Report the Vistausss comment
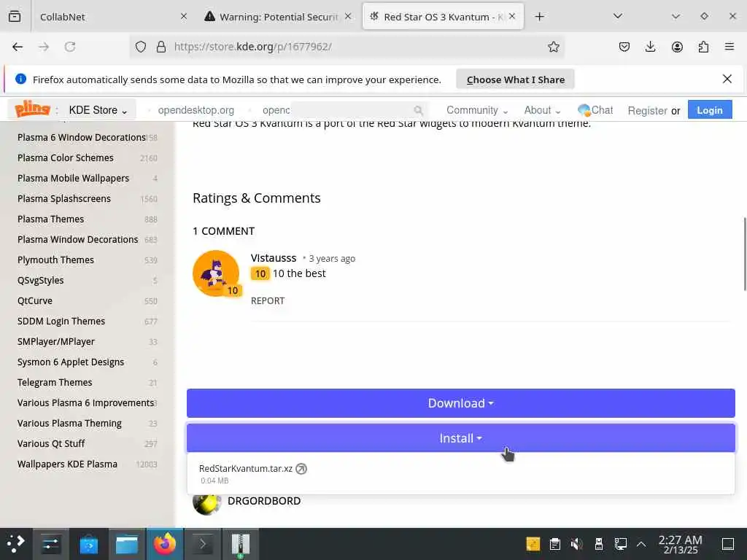Viewport: 747px width, 560px height. 268,301
